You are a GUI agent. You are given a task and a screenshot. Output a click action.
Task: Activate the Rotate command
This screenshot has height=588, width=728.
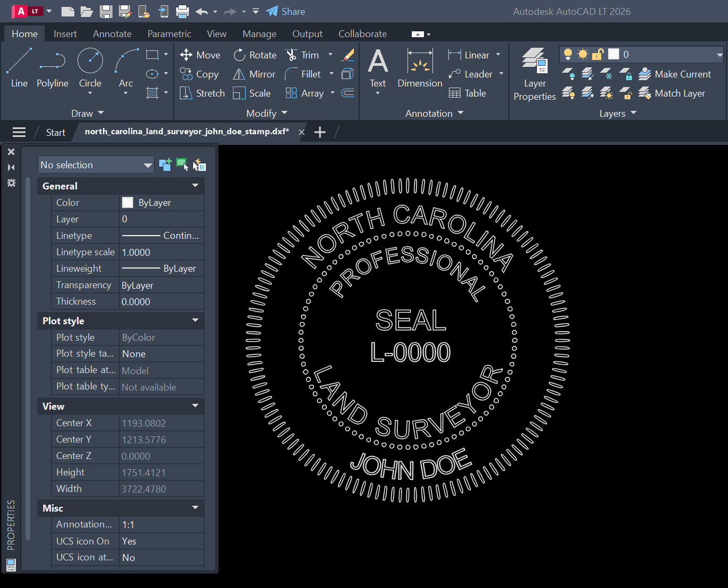pyautogui.click(x=255, y=55)
